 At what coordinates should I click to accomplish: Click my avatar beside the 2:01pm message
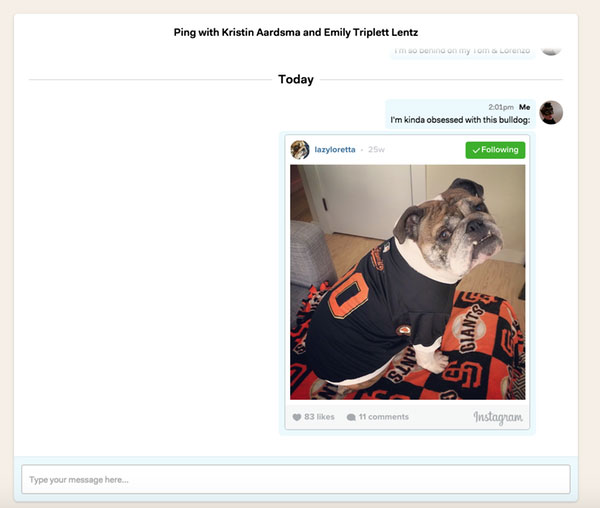pos(551,112)
